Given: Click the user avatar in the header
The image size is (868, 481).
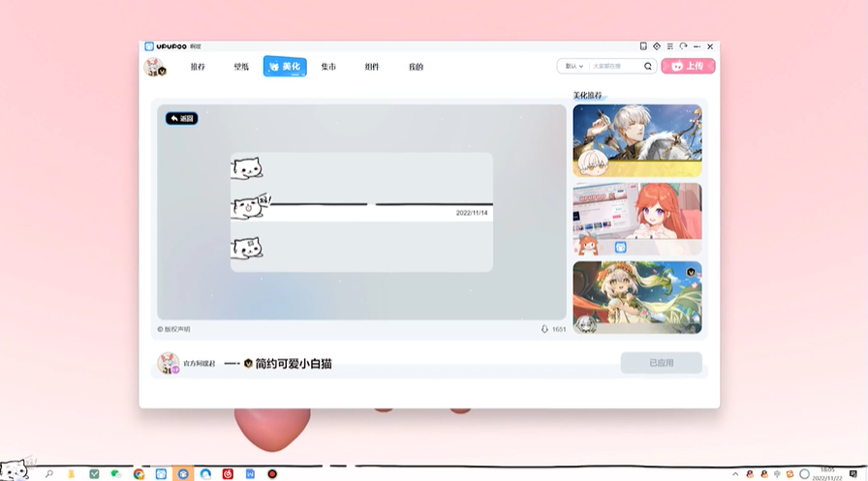Looking at the screenshot, I should 154,67.
